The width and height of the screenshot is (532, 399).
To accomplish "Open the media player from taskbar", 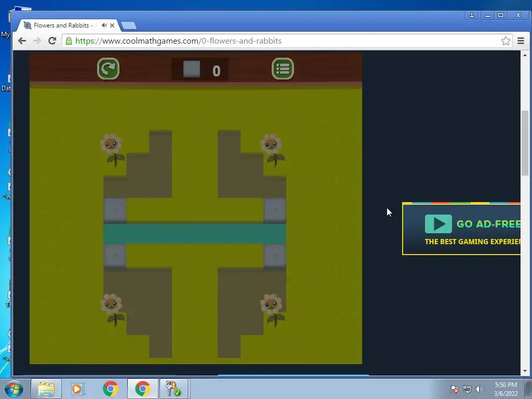I will pos(77,389).
